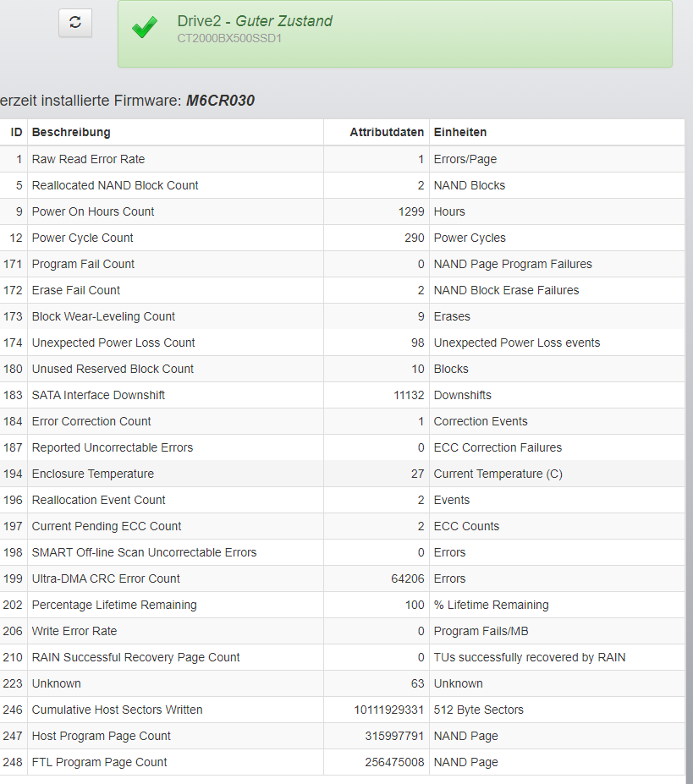Select Write Error Rate description
This screenshot has width=693, height=784.
74,631
